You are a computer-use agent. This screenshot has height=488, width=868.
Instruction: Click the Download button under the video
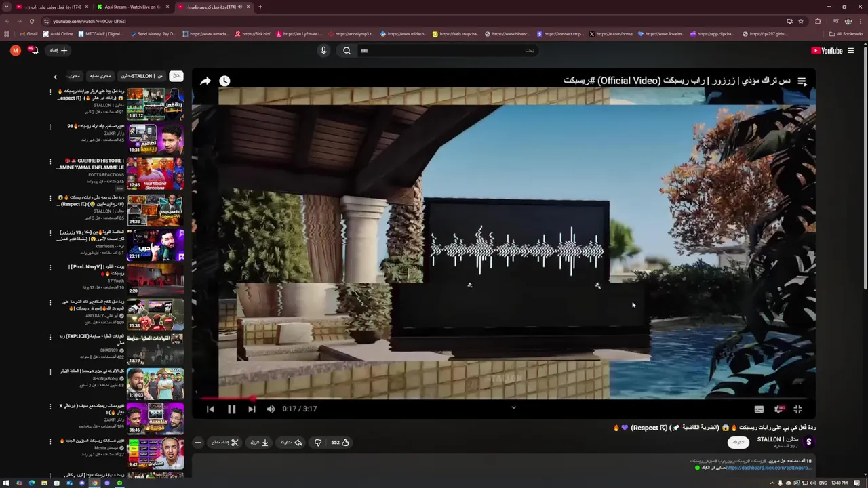(260, 443)
